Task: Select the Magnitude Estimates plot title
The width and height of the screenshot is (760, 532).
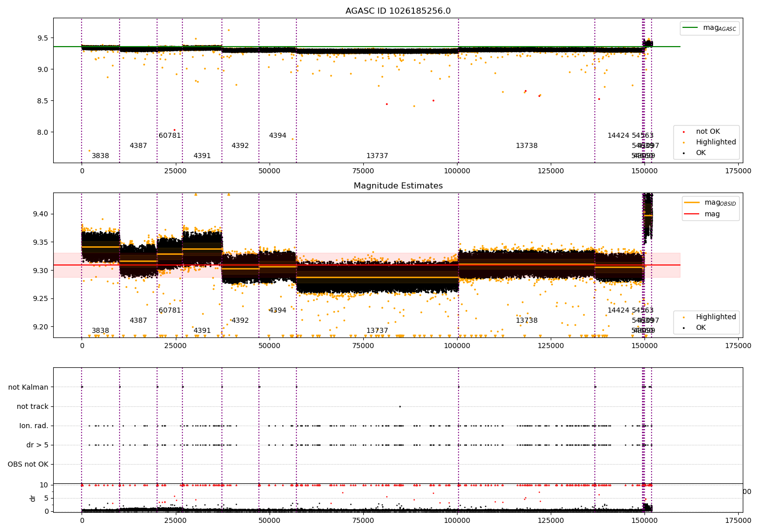Action: pyautogui.click(x=398, y=186)
